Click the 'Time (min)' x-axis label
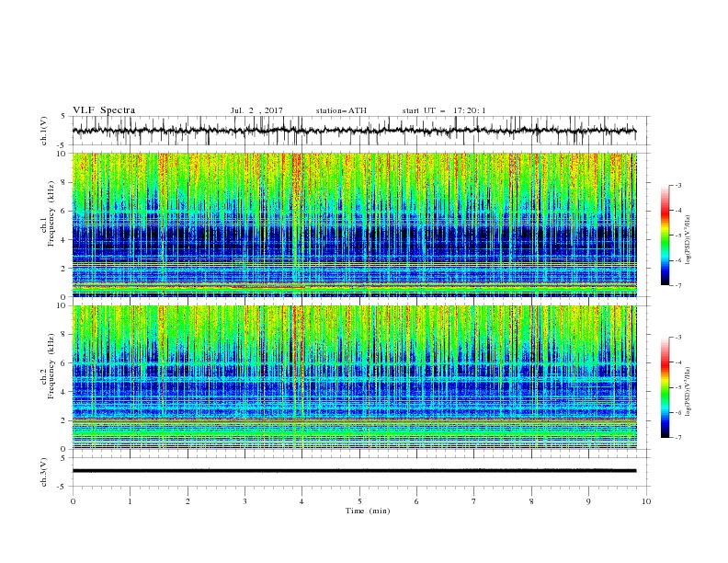The height and width of the screenshot is (563, 728). tap(368, 511)
